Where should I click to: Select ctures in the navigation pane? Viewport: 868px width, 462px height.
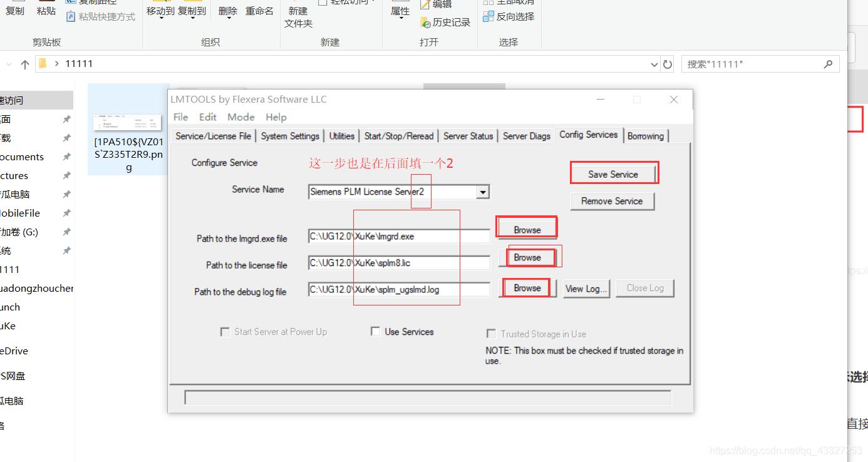click(x=14, y=175)
